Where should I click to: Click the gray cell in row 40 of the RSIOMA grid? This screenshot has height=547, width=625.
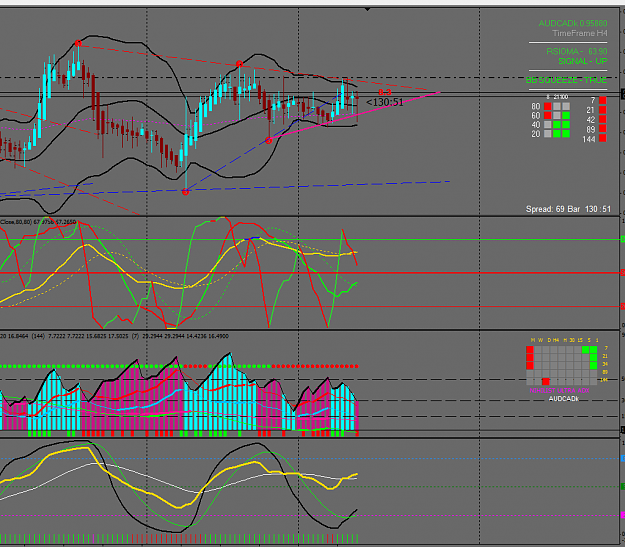[x=548, y=124]
